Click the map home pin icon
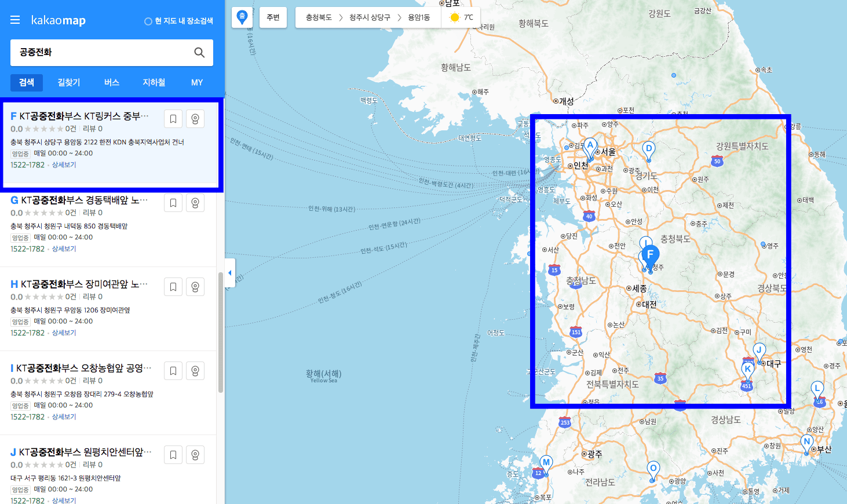The image size is (847, 504). click(x=242, y=17)
